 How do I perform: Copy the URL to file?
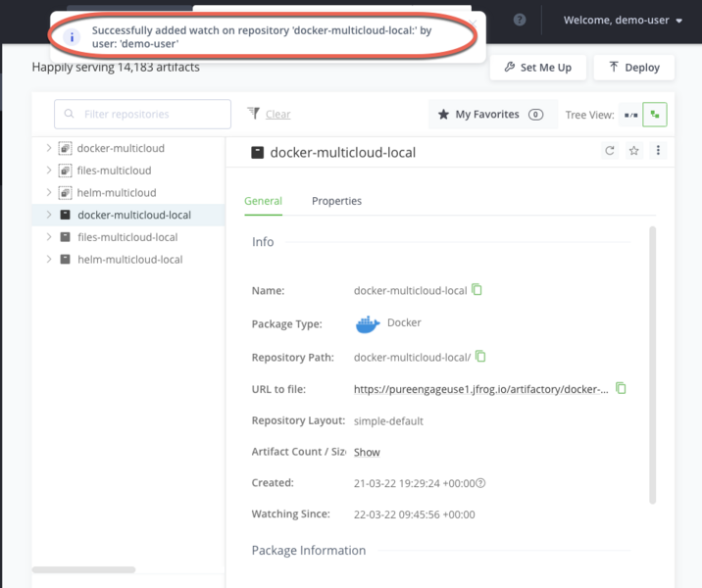click(621, 388)
